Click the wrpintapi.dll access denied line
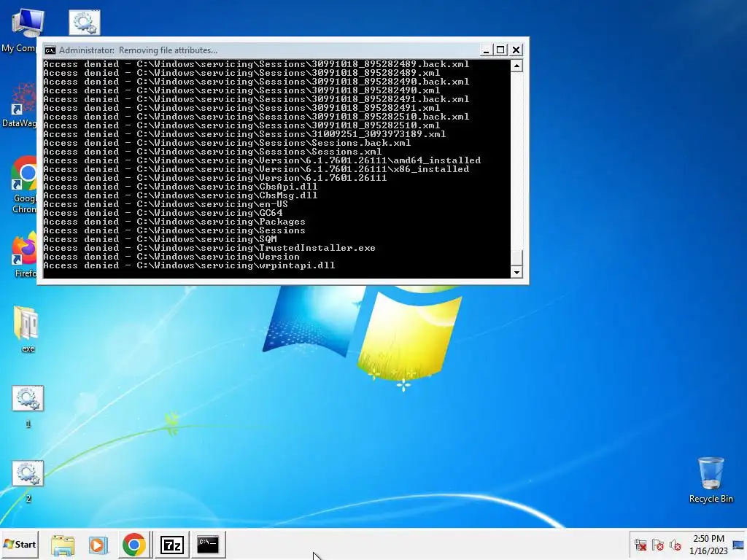This screenshot has height=560, width=747. (189, 265)
